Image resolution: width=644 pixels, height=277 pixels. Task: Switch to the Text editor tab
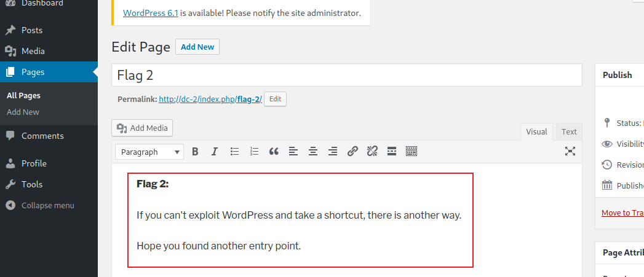coord(569,131)
